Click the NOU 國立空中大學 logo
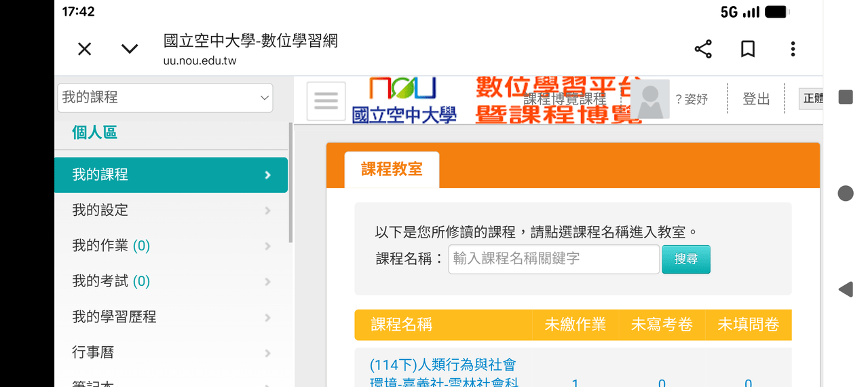868x387 pixels. (x=404, y=100)
